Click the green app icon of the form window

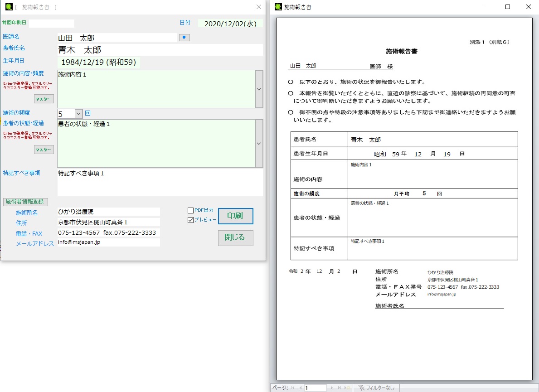(9, 7)
